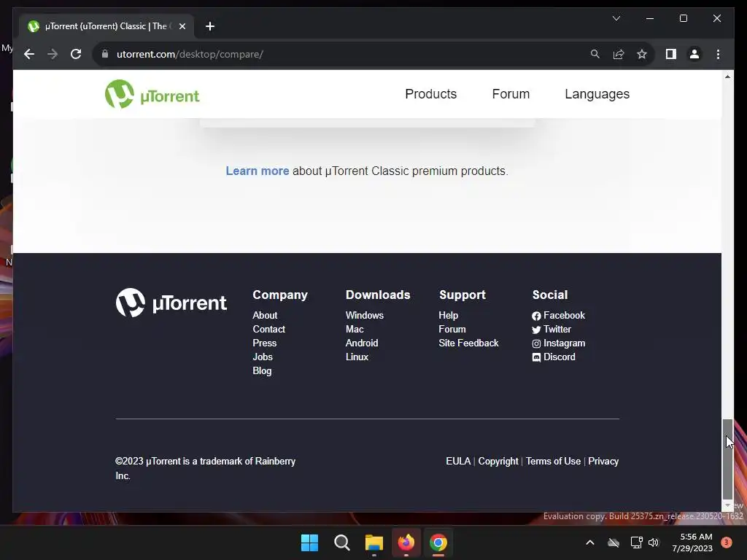
Task: Click the volume speaker tray icon
Action: tap(654, 542)
